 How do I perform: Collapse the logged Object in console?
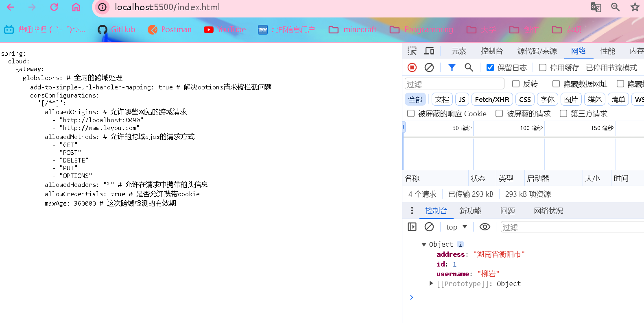pyautogui.click(x=424, y=245)
